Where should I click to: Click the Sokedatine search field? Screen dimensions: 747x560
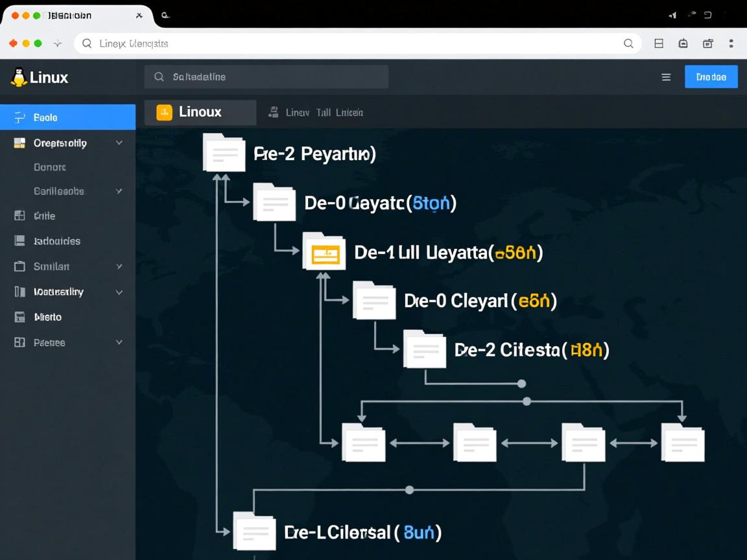(266, 76)
